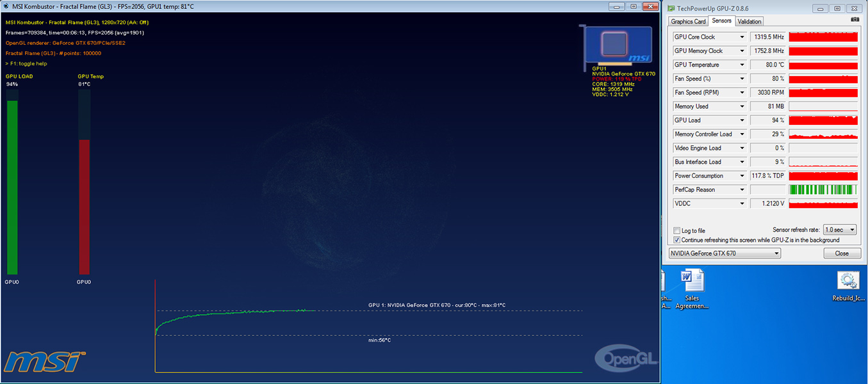The image size is (868, 384).
Task: Click the Power Consumption history graph
Action: (x=823, y=176)
